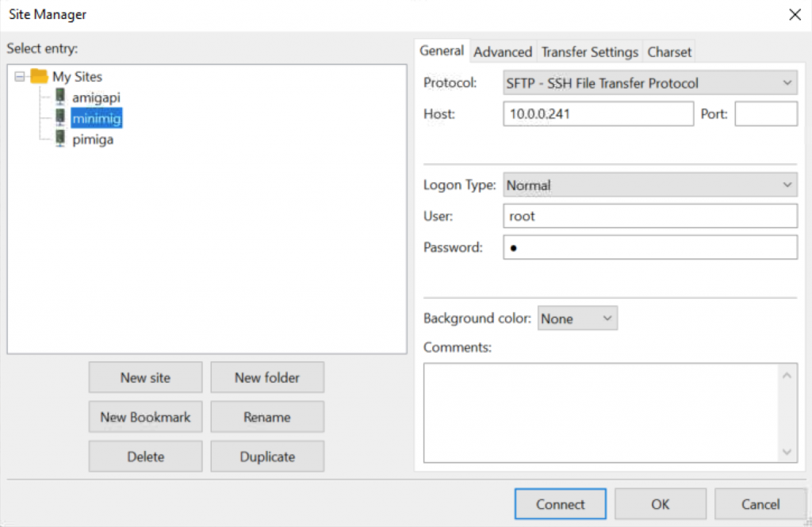
Task: Open the Logon Type dropdown
Action: coord(650,185)
